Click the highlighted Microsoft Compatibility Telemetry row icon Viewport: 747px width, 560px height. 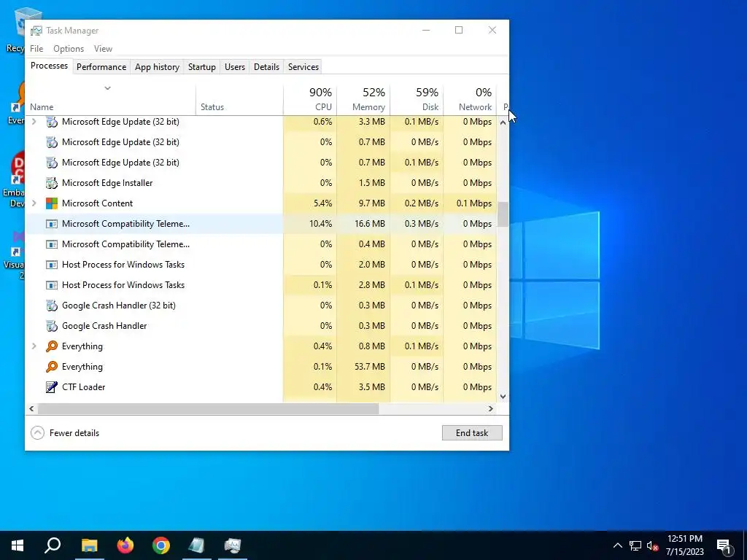tap(52, 224)
